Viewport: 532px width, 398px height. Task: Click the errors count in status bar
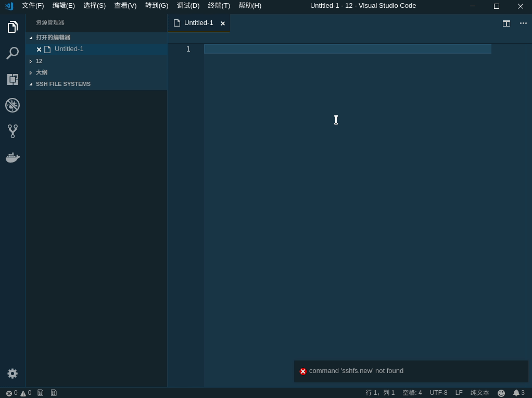[x=12, y=393]
